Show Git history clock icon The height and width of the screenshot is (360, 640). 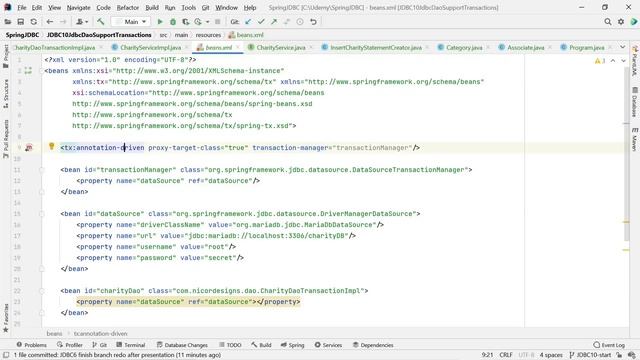[x=300, y=22]
